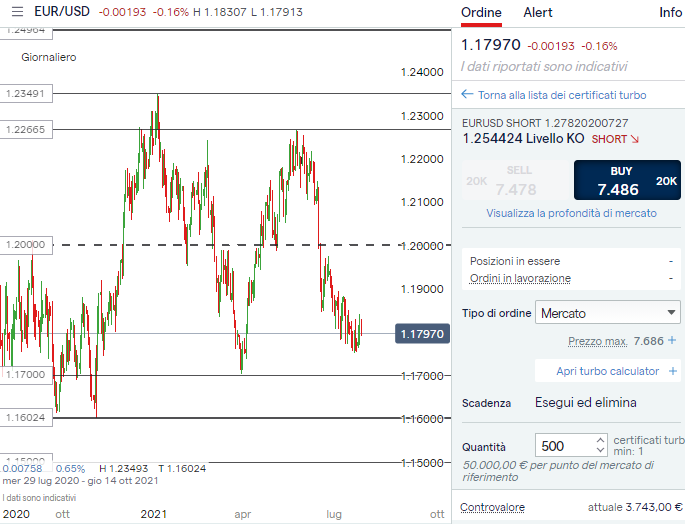
Task: Increase quantity with the up stepper arrow
Action: coord(600,440)
